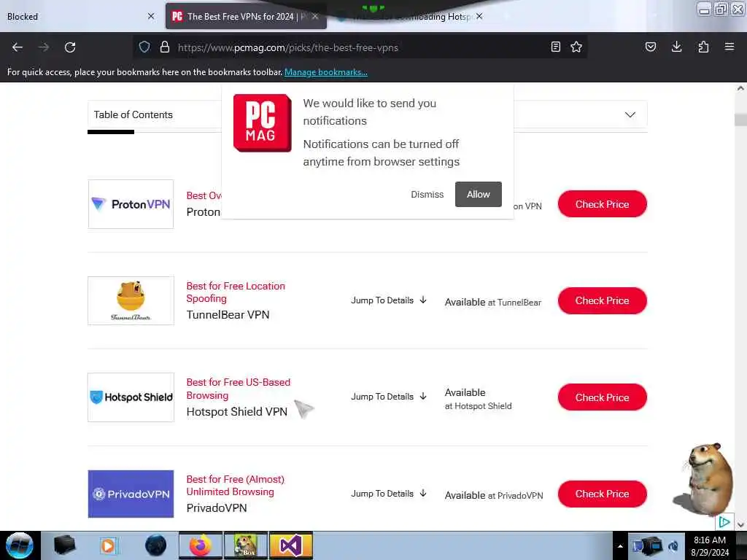Click scrollbar up arrow

(x=740, y=88)
